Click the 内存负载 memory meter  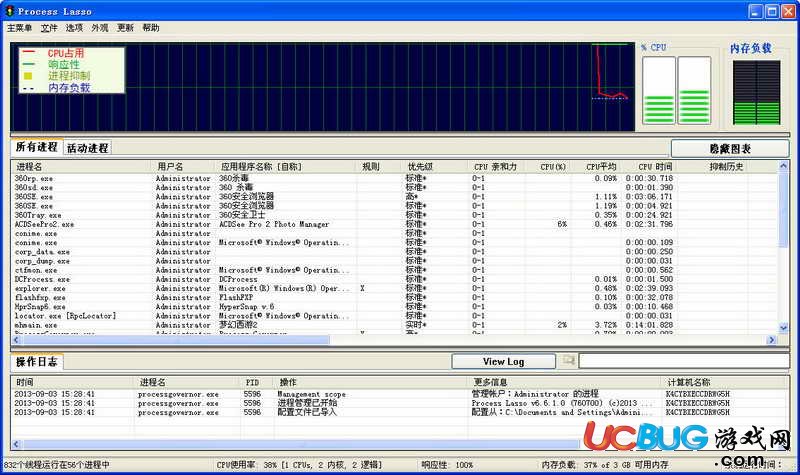tap(757, 92)
